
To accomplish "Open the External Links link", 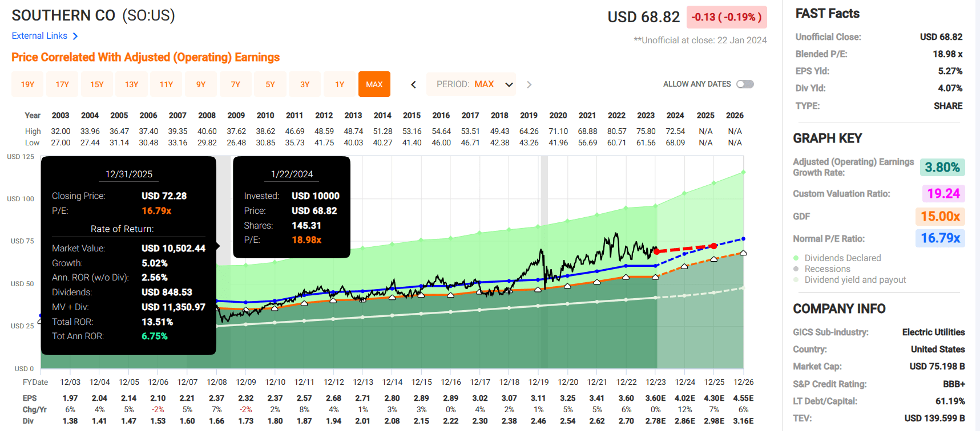I will coord(40,36).
